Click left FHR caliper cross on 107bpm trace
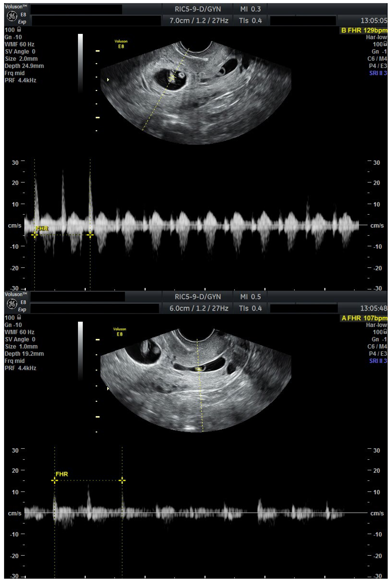Screen dimensions: 392x583 pos(55,480)
